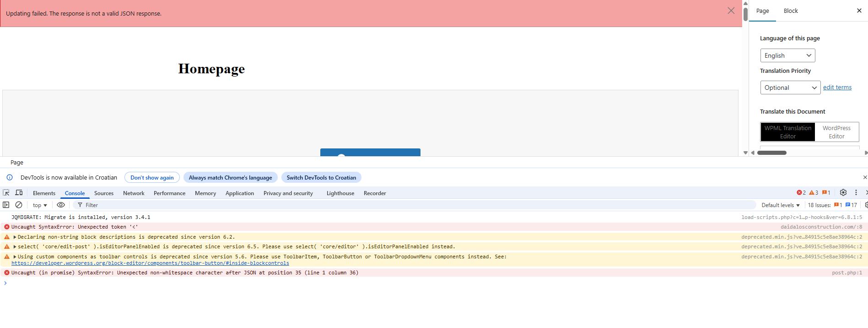Expand the custom toolbar controls warning
This screenshot has height=328, width=868.
click(x=15, y=257)
